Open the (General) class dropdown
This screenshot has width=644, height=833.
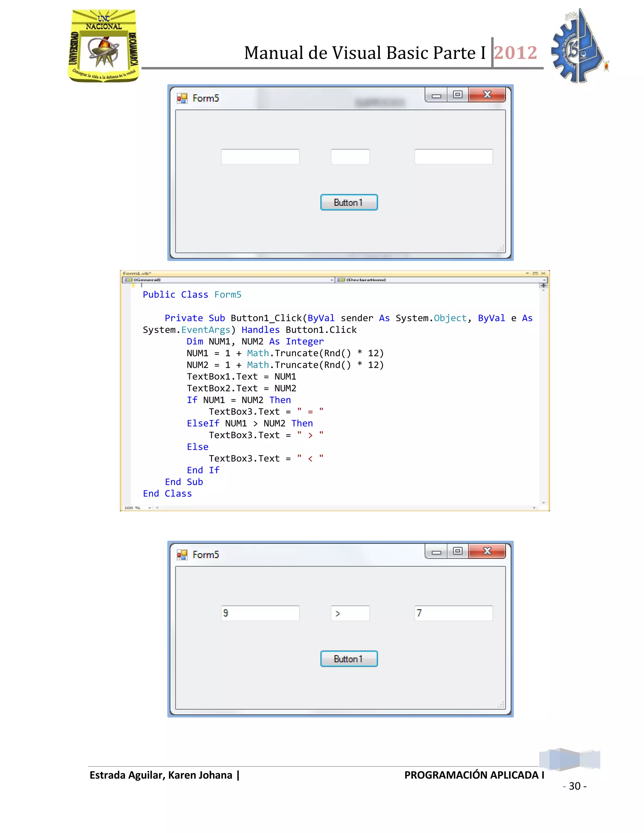coord(228,280)
